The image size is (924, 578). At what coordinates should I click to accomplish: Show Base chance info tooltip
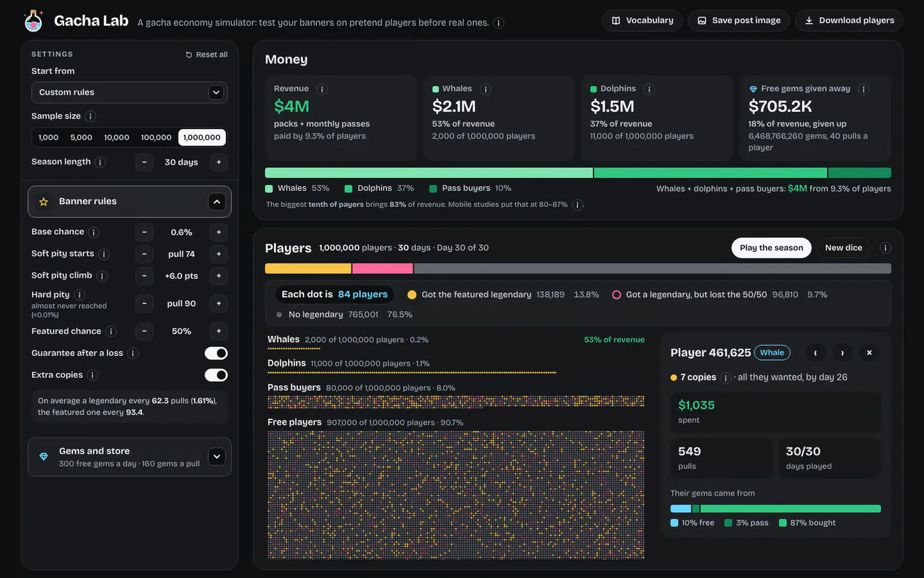[94, 232]
